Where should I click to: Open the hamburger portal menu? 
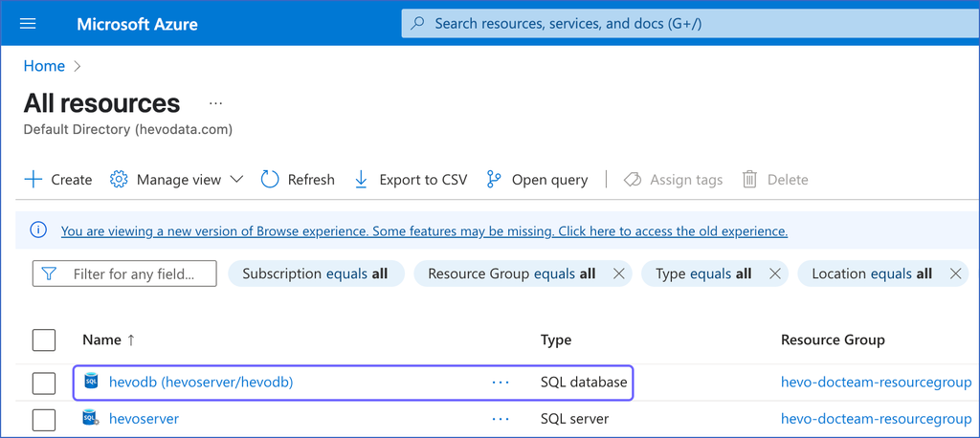28,24
